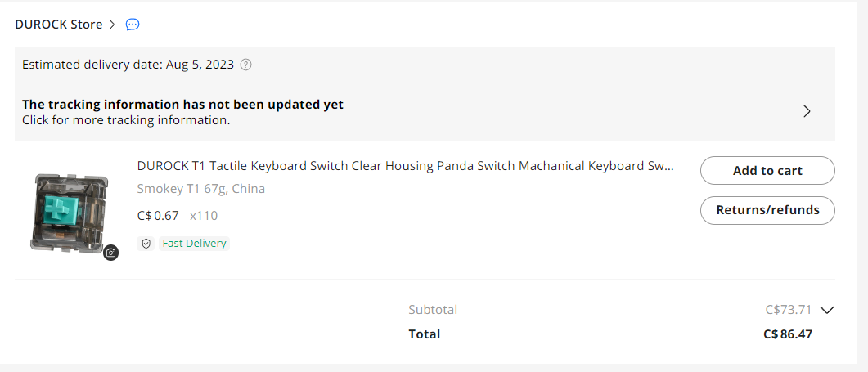
Task: Click the x110 quantity label
Action: [204, 216]
